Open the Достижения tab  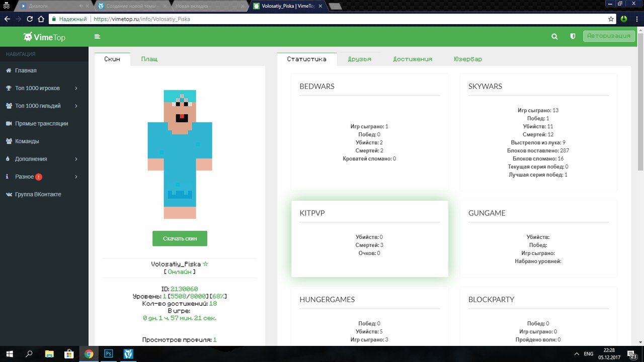pos(412,59)
